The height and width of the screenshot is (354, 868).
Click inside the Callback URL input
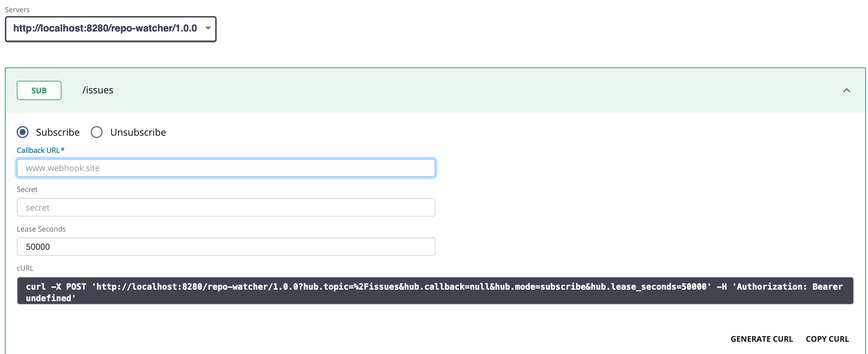[x=226, y=168]
